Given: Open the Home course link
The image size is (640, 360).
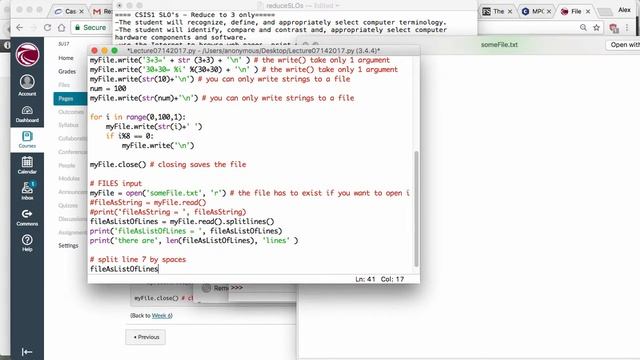Looking at the screenshot, I should [66, 58].
